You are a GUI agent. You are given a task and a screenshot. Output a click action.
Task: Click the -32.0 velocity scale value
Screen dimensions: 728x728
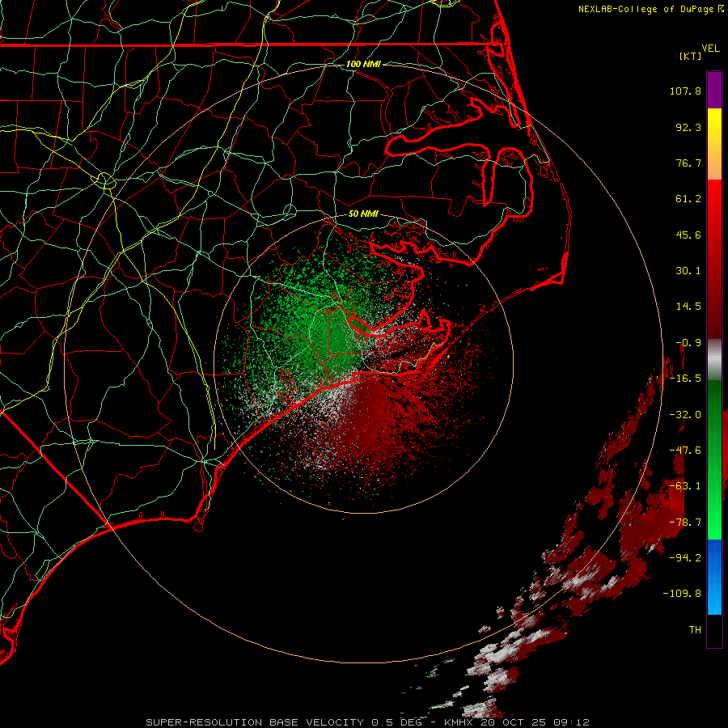pos(685,415)
